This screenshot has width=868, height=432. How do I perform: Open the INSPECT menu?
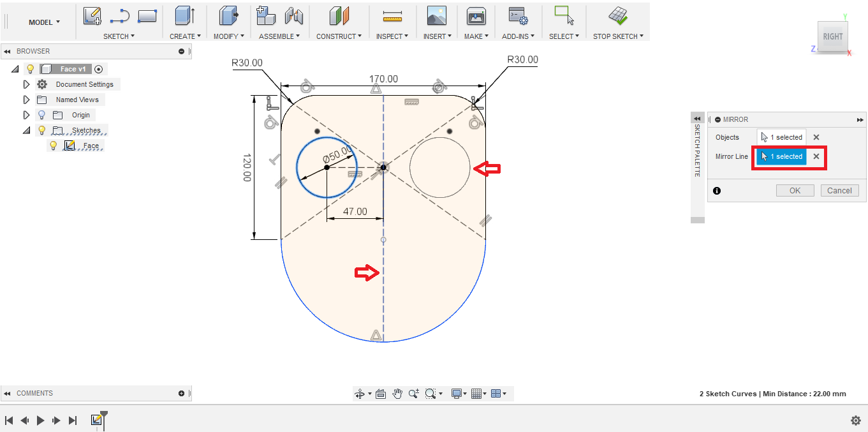click(392, 36)
